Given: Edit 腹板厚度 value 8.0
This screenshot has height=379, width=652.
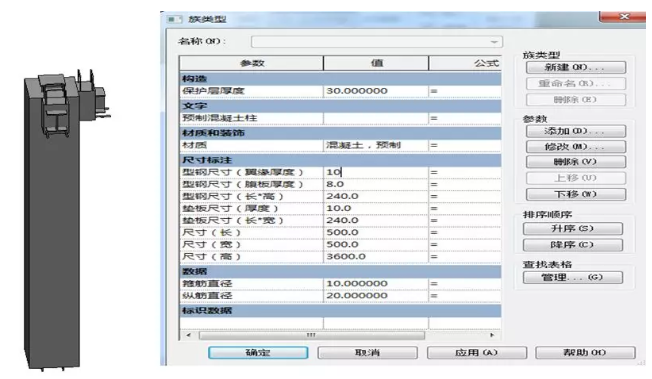Looking at the screenshot, I should (375, 184).
